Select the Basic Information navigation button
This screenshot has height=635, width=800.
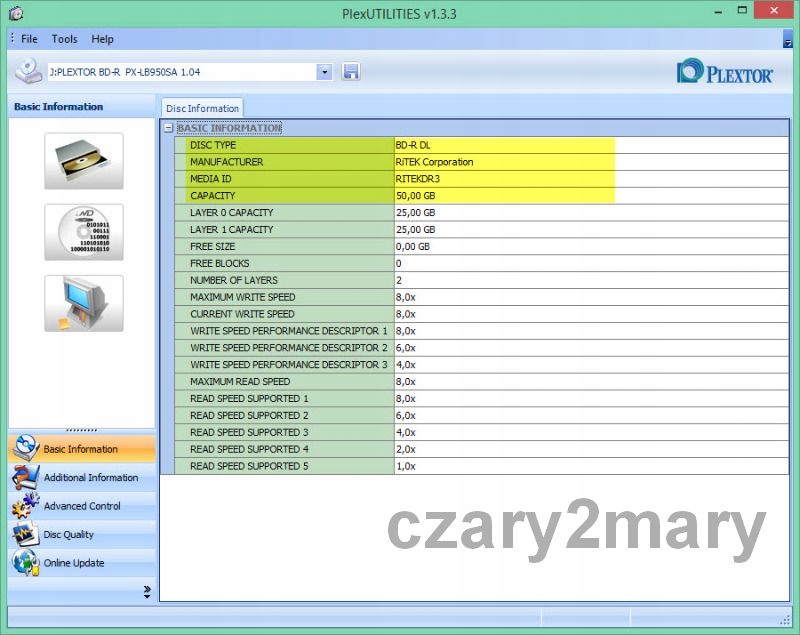click(80, 449)
